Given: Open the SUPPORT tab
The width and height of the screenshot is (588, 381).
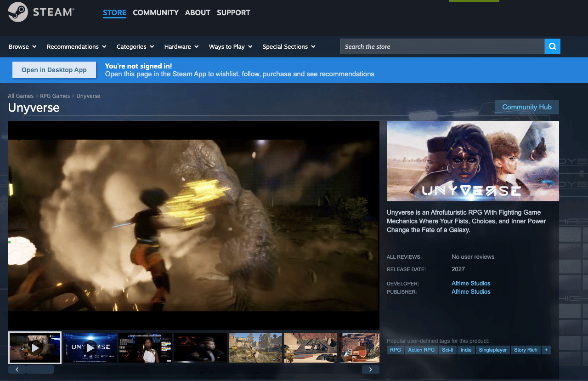Looking at the screenshot, I should (233, 12).
